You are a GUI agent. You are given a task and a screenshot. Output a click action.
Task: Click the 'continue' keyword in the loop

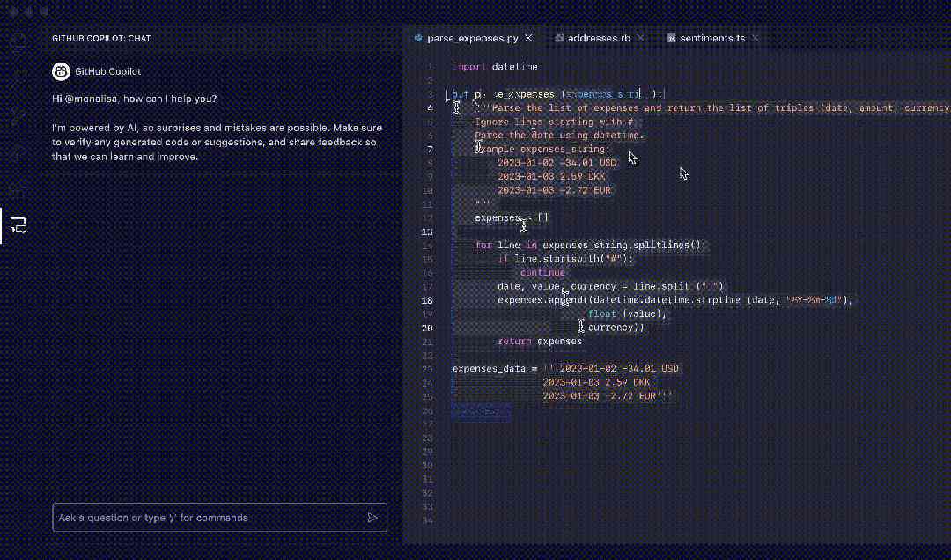point(542,272)
